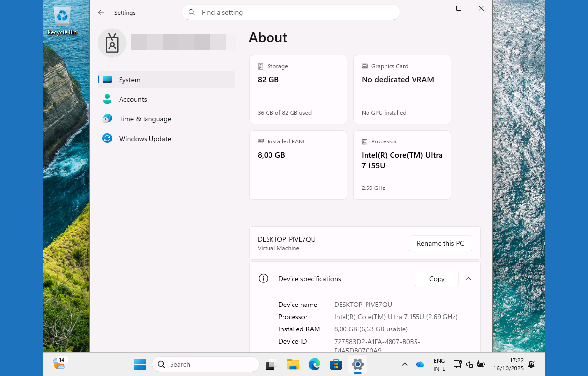Click the Rename this PC button
The height and width of the screenshot is (376, 588).
click(x=440, y=243)
